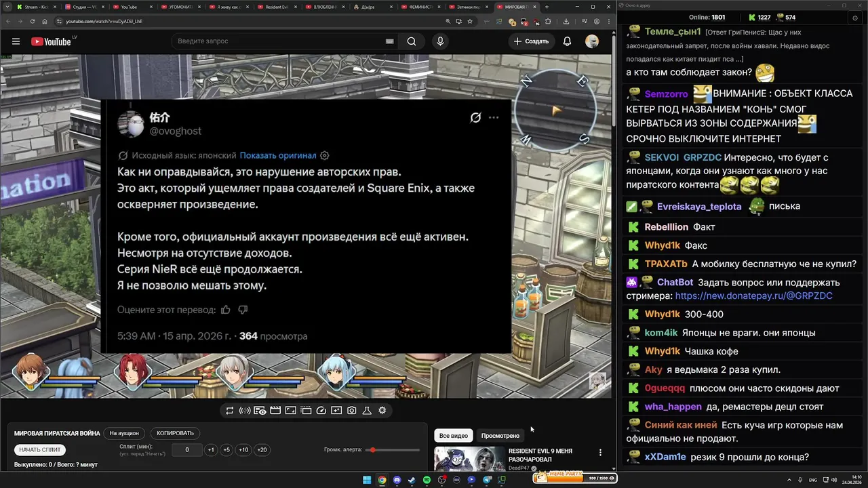The image size is (868, 488).
Task: Click the split minutes input field
Action: (x=187, y=450)
